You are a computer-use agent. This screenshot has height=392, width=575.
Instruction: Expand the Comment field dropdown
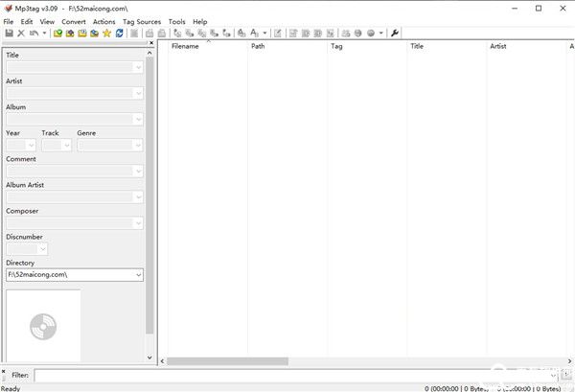coord(138,172)
